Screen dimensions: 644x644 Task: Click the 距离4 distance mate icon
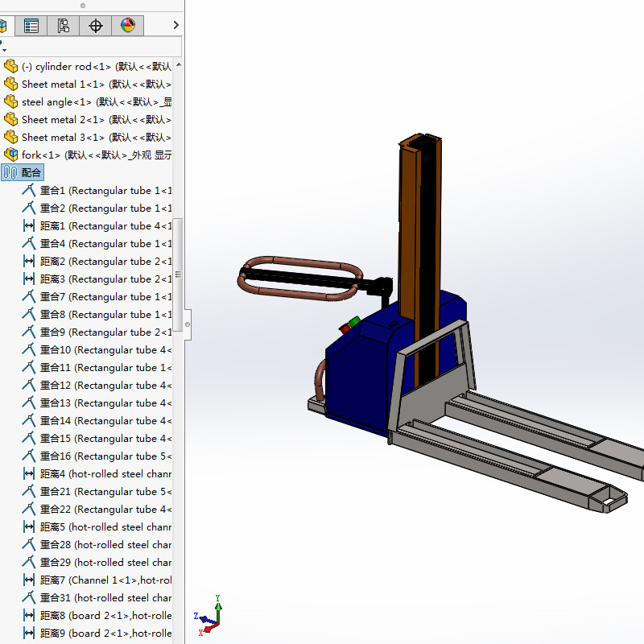click(x=29, y=473)
